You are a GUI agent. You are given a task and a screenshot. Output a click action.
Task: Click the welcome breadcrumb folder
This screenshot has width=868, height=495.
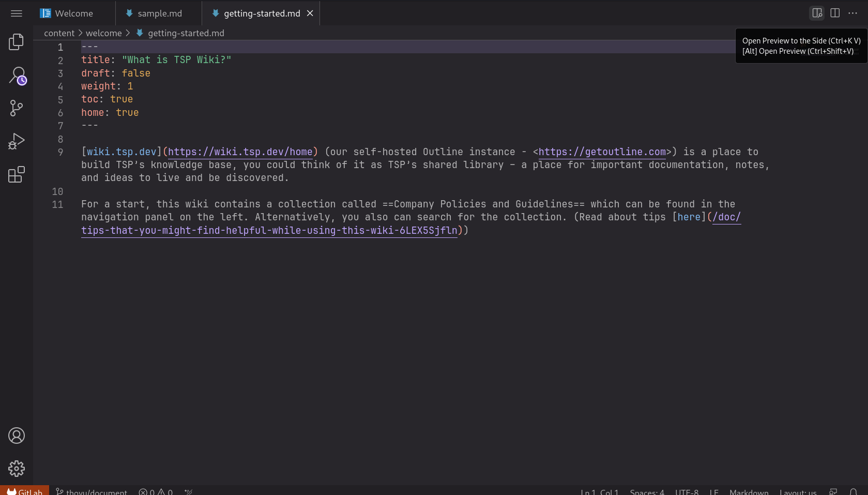click(104, 33)
